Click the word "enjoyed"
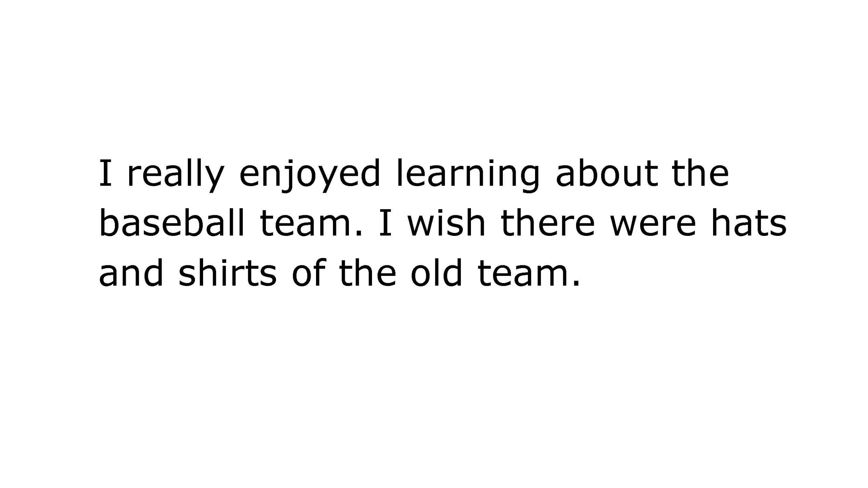The image size is (868, 488). point(310,174)
